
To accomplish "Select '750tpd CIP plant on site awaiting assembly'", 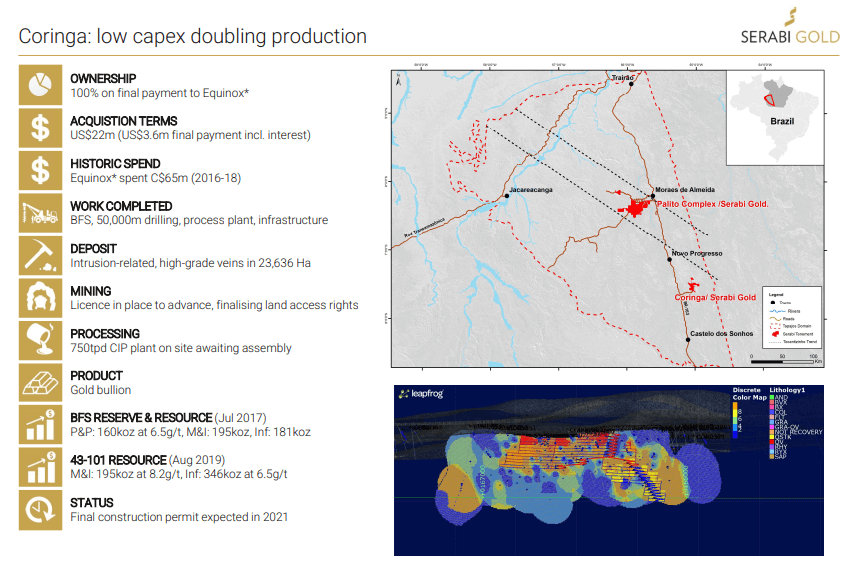I will click(181, 348).
